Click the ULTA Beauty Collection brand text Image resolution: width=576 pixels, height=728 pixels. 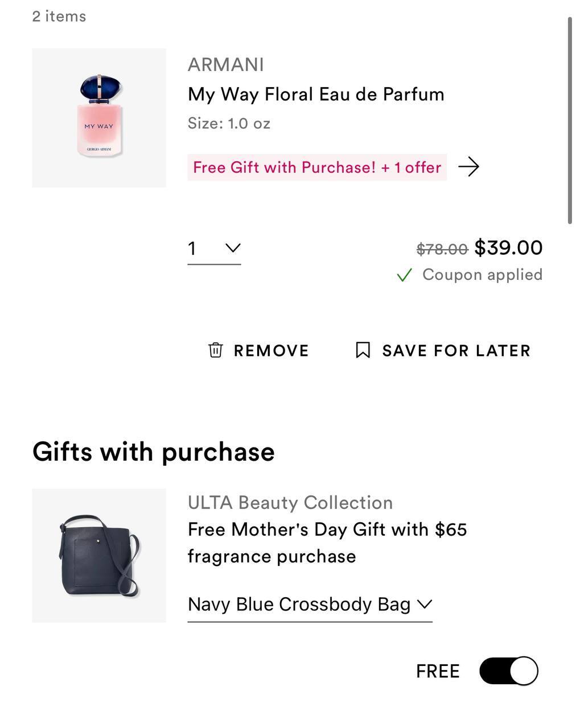pos(290,503)
